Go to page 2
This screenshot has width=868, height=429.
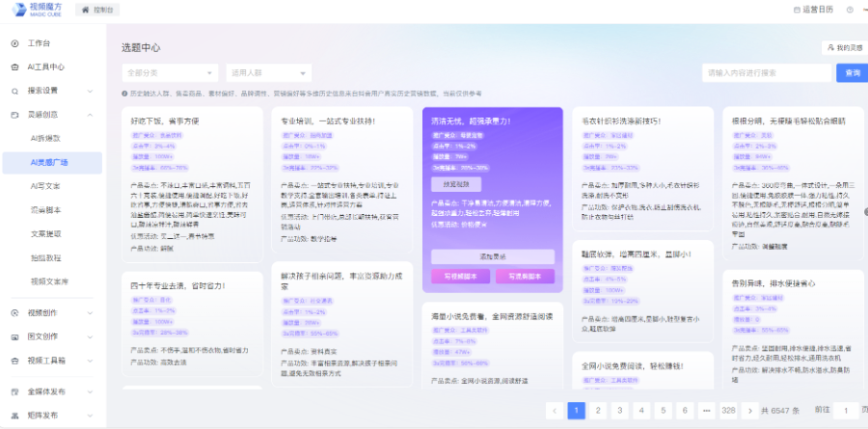pyautogui.click(x=598, y=410)
